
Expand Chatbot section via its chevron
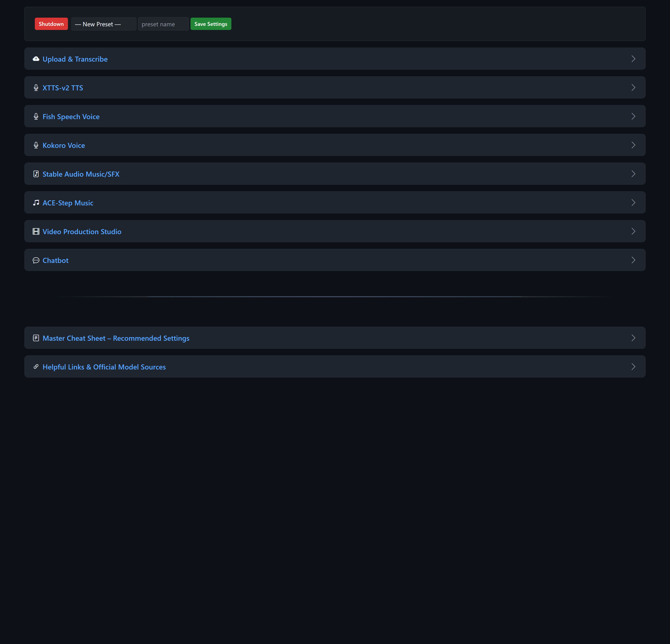(633, 260)
